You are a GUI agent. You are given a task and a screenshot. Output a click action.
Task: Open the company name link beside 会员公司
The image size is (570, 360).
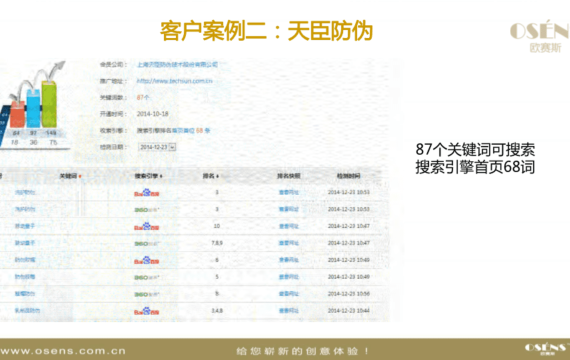coord(177,64)
